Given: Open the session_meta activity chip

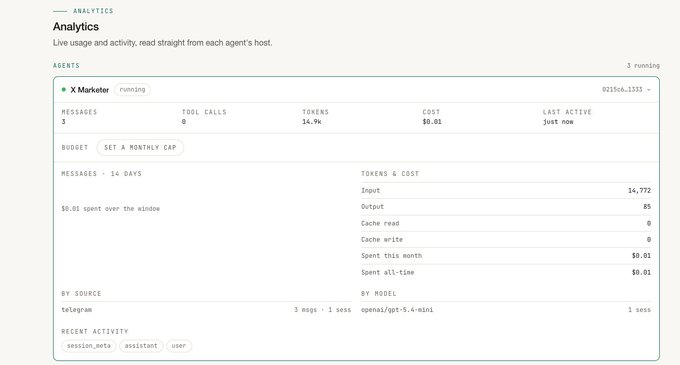Looking at the screenshot, I should [x=89, y=346].
